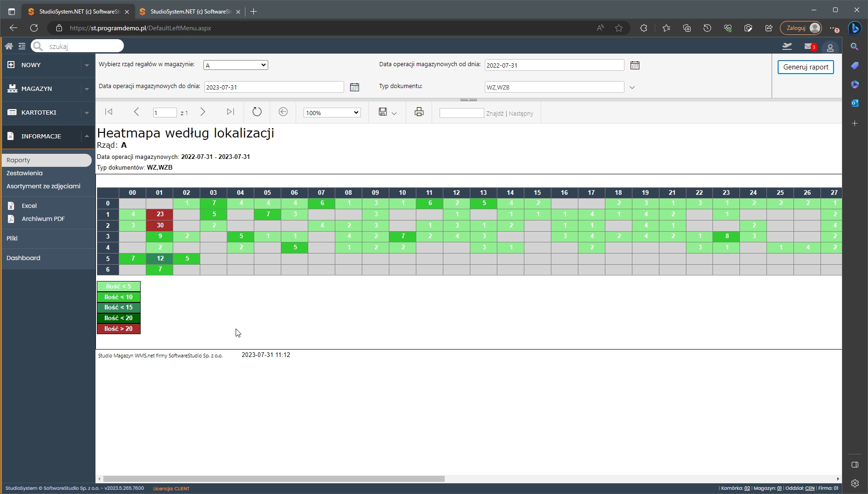This screenshot has height=494, width=868.
Task: Click the home icon in top bar
Action: click(x=9, y=46)
